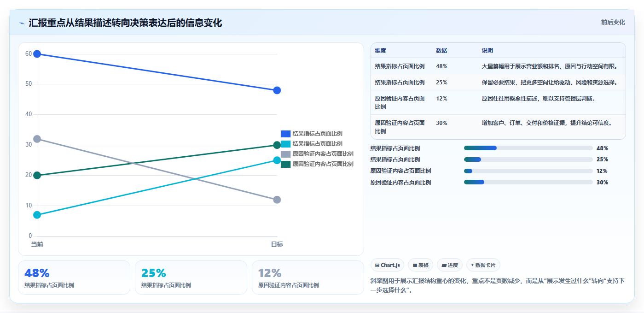Screen dimensions: 644x313
Task: Click the Chart.js chip label
Action: click(390, 265)
